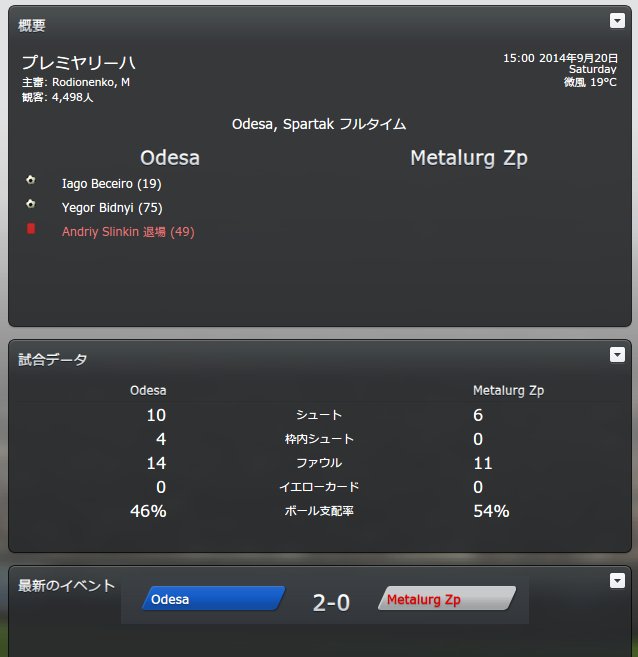This screenshot has width=638, height=657.
Task: Click the ボール支配率 possession row label
Action: point(319,511)
